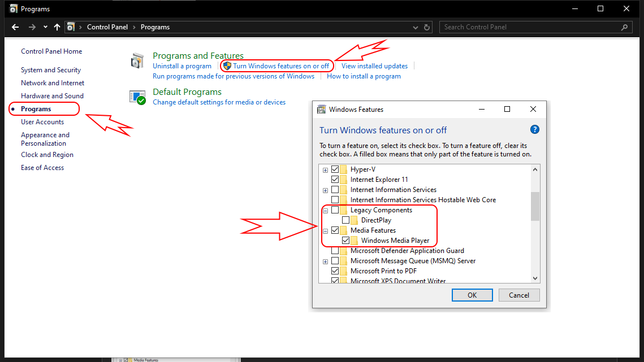644x362 pixels.
Task: Click OK in Windows Features dialog
Action: click(472, 295)
